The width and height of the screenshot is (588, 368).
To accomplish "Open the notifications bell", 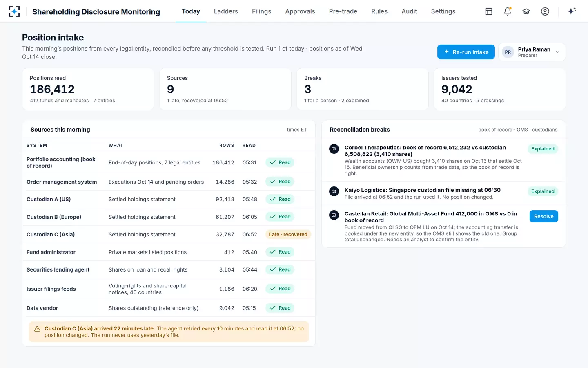I will [x=508, y=11].
